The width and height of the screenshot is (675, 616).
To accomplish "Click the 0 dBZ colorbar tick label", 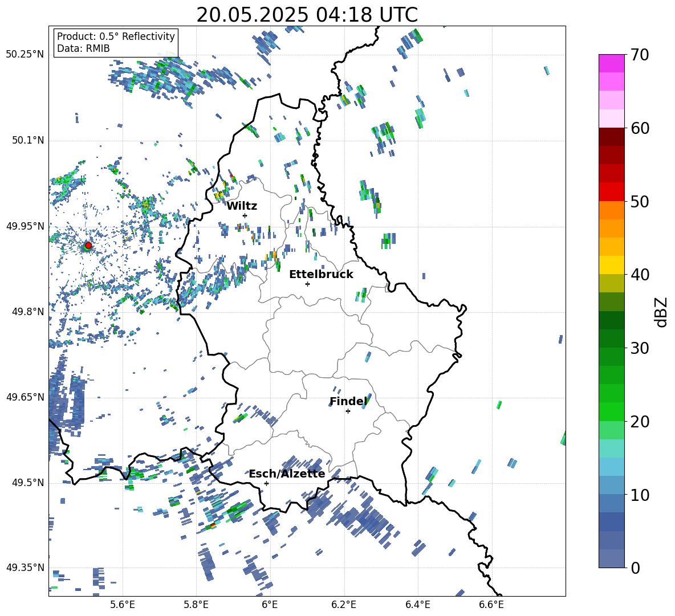I will [636, 568].
